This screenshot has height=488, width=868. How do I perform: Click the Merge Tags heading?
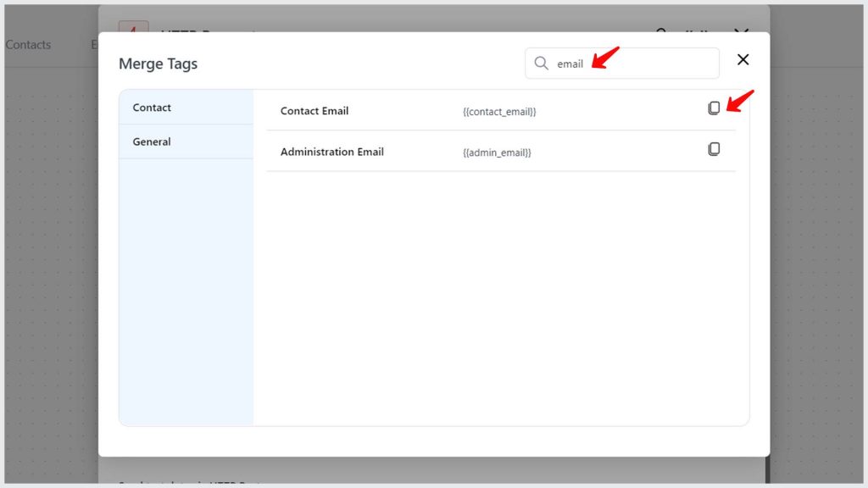point(159,64)
